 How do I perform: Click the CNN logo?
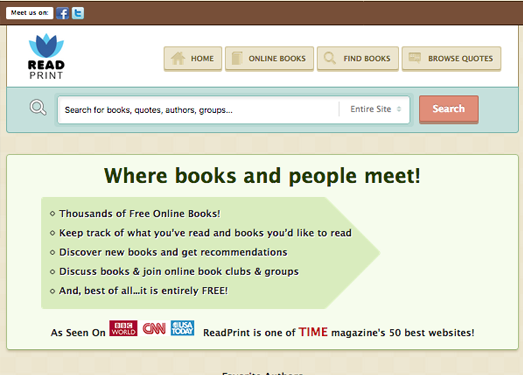click(154, 329)
